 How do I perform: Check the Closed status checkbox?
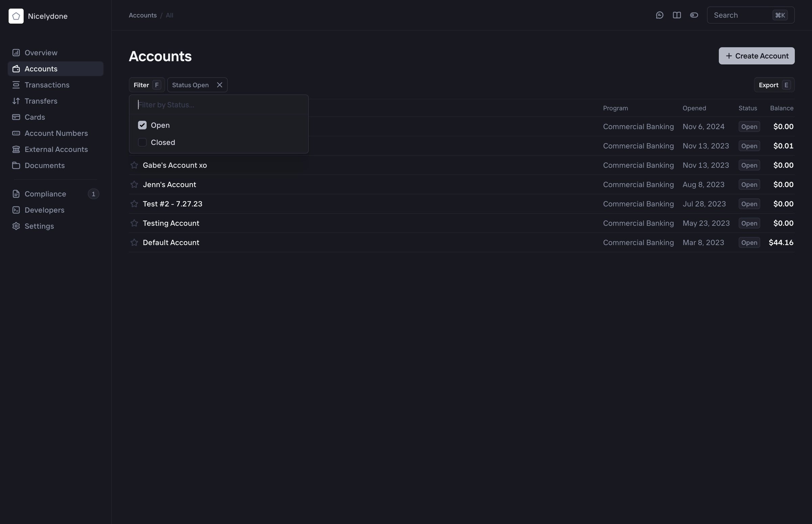click(x=142, y=142)
